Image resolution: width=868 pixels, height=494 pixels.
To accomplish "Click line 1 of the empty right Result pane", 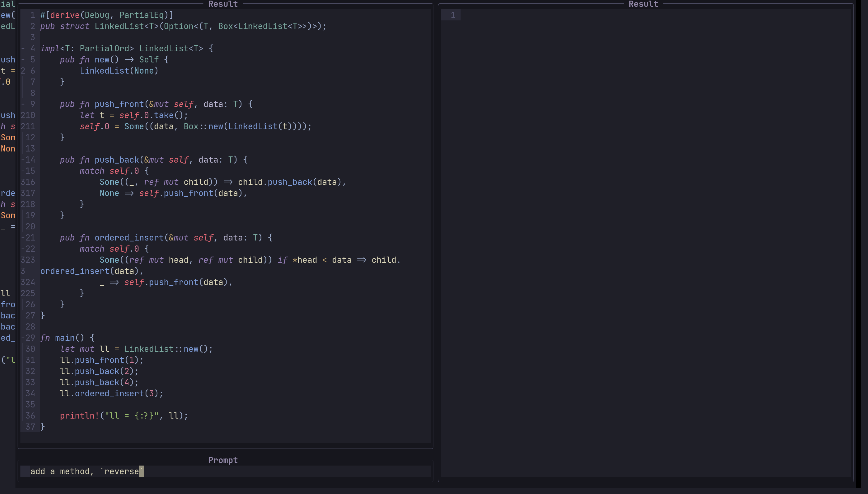I will 646,15.
